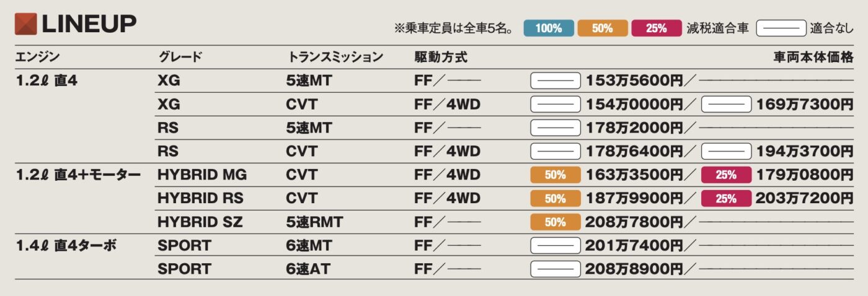
Task: Click the empty badge beside 169万7300円
Action: pyautogui.click(x=726, y=104)
